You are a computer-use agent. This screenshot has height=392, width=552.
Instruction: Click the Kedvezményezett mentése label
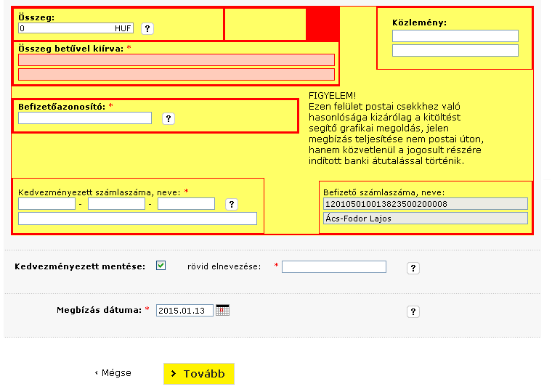[80, 266]
